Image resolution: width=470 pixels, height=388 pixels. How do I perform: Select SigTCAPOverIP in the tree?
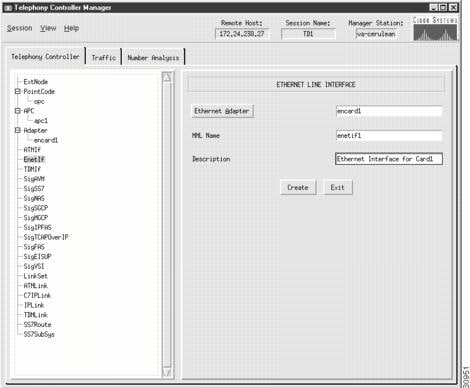click(x=46, y=237)
